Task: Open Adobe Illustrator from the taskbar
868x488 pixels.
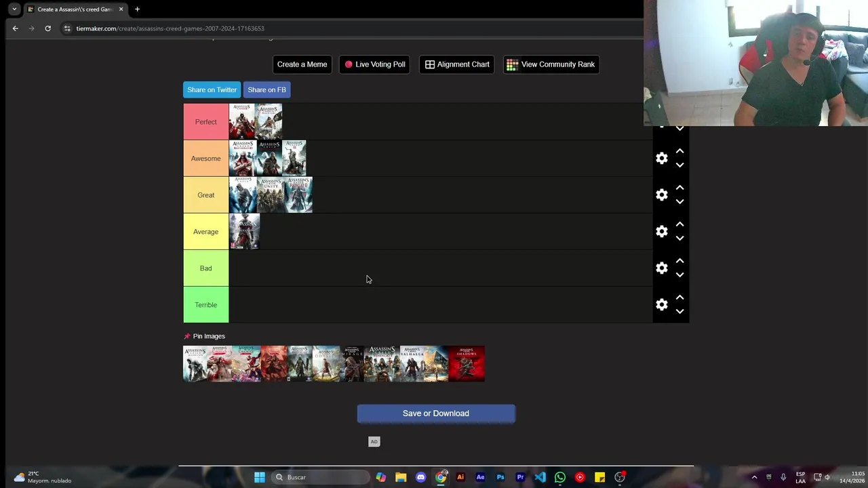Action: pos(460,477)
